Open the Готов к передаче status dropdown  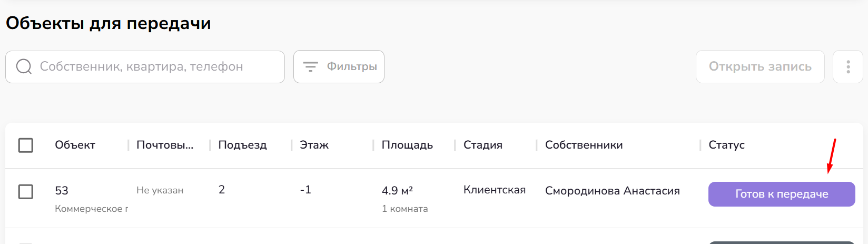781,194
